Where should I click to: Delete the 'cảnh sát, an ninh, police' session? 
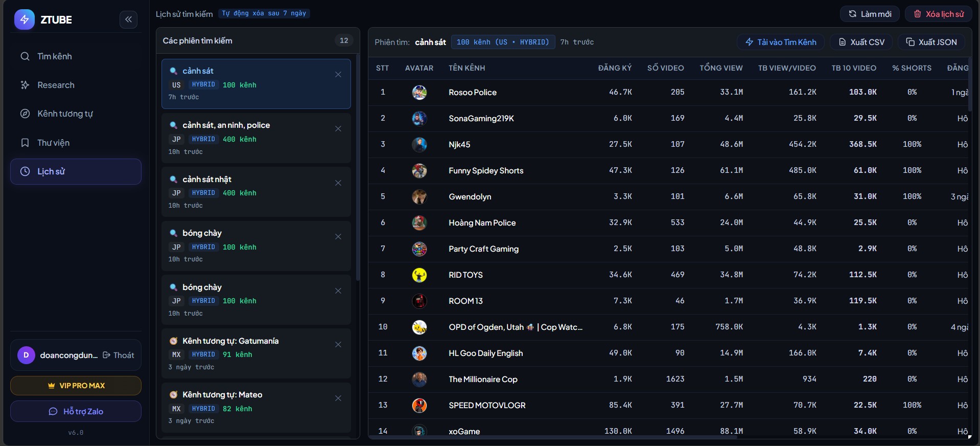[338, 129]
